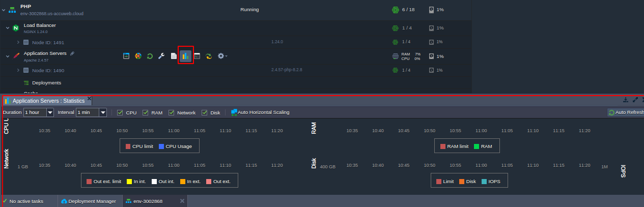Open the Duration dropdown
The width and height of the screenshot is (644, 207).
click(50, 112)
